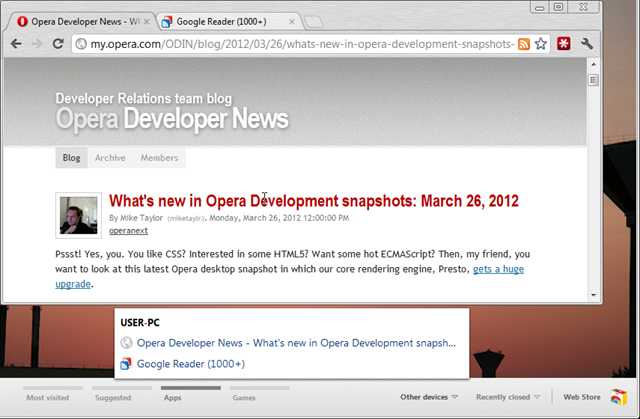Click the Web Store colorful icon
This screenshot has height=419, width=640.
(x=619, y=397)
